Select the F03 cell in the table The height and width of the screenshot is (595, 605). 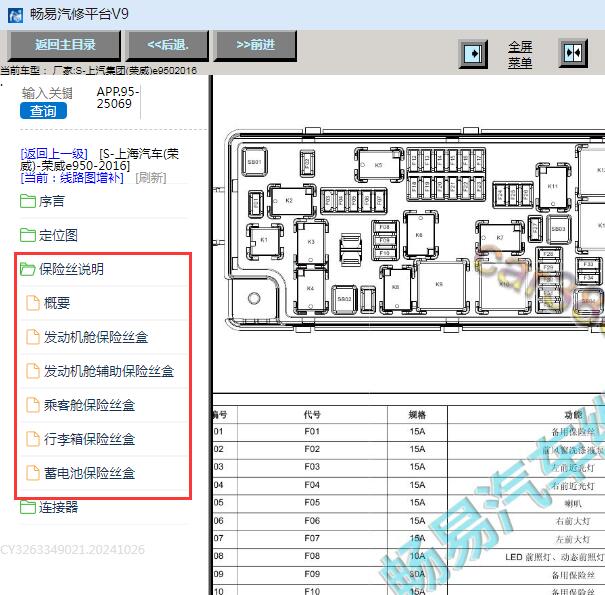point(312,467)
